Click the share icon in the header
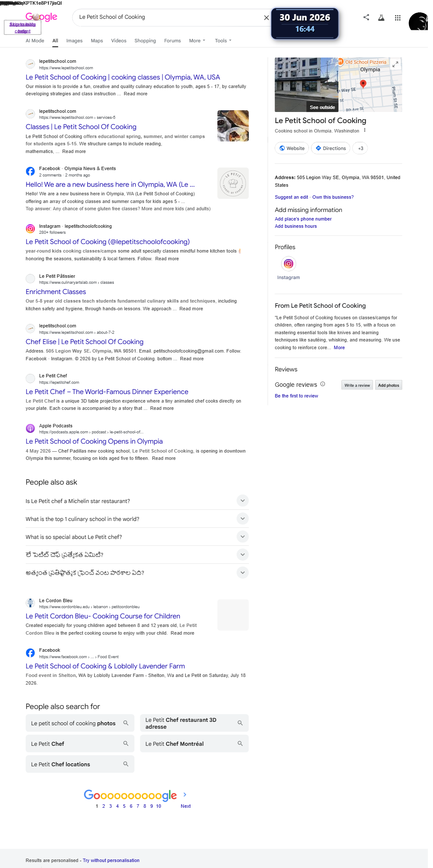The width and height of the screenshot is (433, 868). coord(366,18)
